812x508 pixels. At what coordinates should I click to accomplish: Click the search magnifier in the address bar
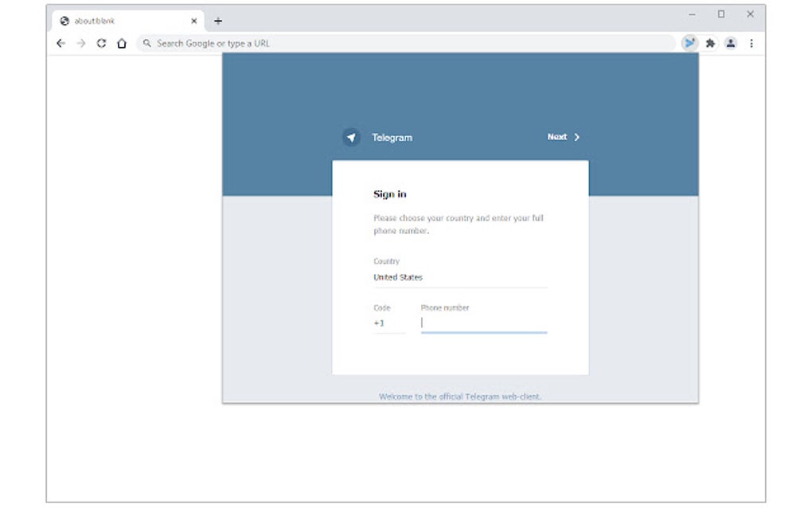pyautogui.click(x=146, y=43)
